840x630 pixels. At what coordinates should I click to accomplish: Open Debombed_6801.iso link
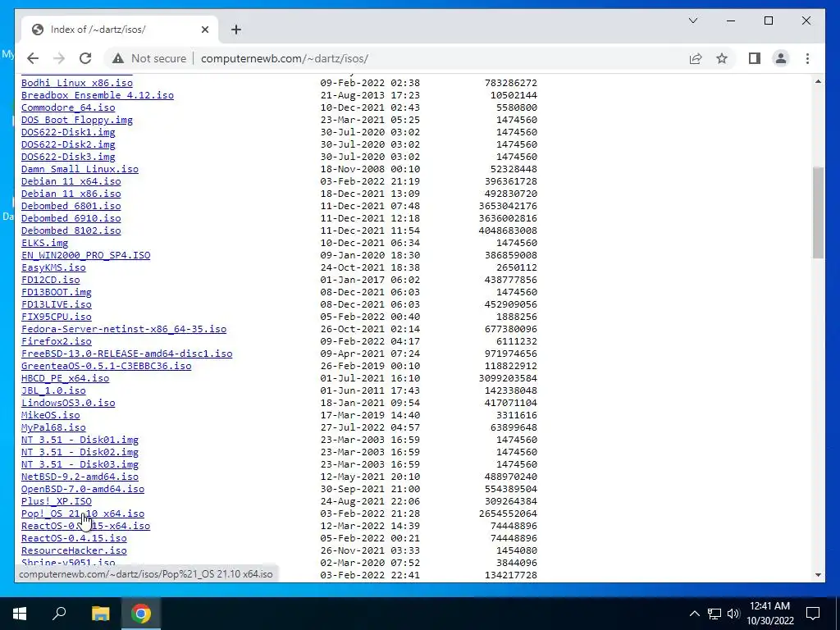click(x=71, y=206)
